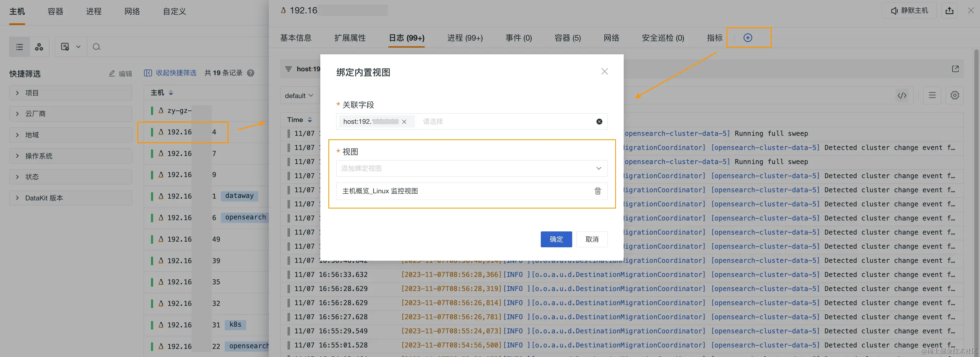
Task: Sort the 主机 column arrows
Action: [x=171, y=93]
